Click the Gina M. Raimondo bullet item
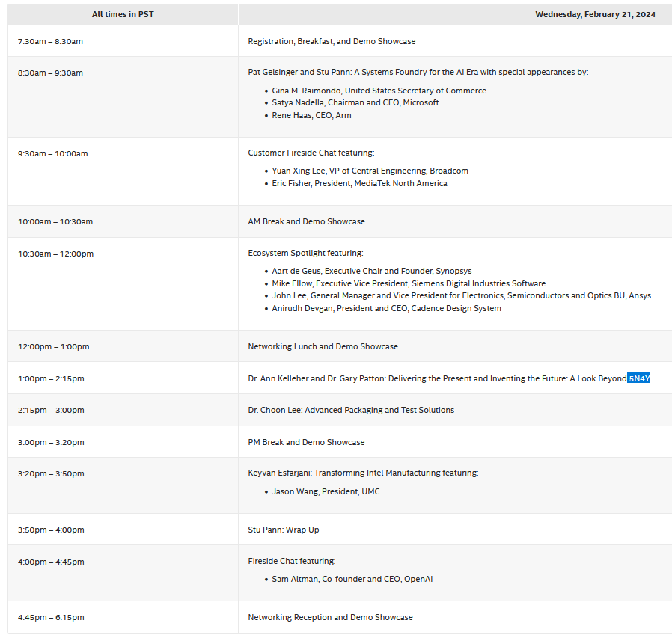 (x=379, y=91)
